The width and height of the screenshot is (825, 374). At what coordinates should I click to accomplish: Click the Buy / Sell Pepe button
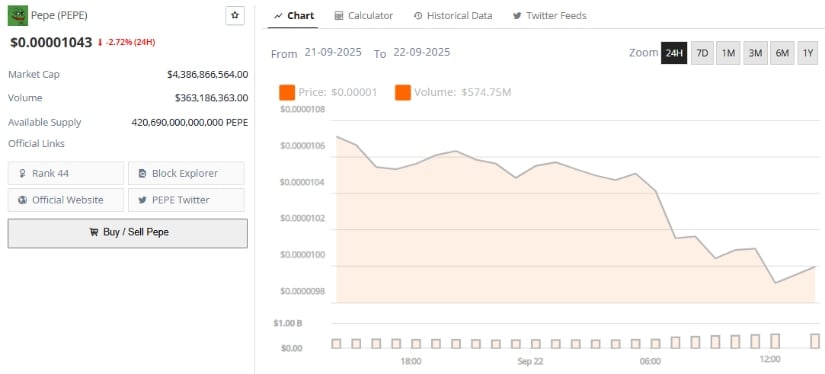pyautogui.click(x=127, y=233)
